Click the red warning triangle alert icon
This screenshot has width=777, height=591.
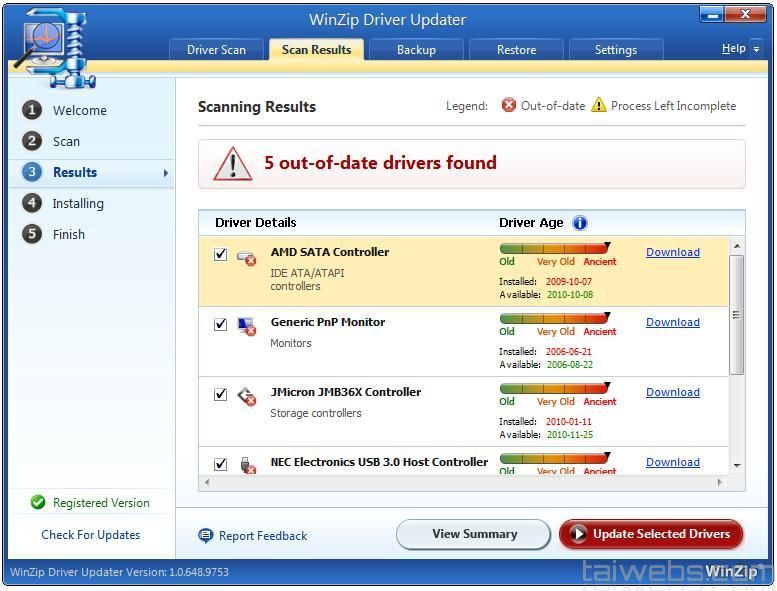coord(233,164)
